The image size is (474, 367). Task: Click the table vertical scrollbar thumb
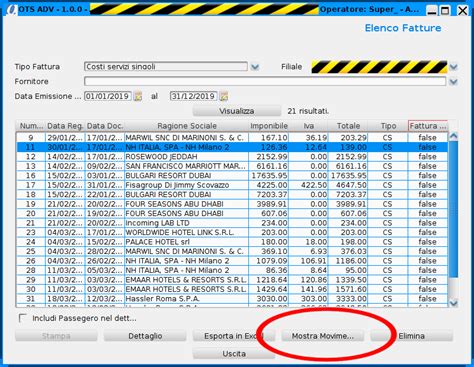(453, 209)
